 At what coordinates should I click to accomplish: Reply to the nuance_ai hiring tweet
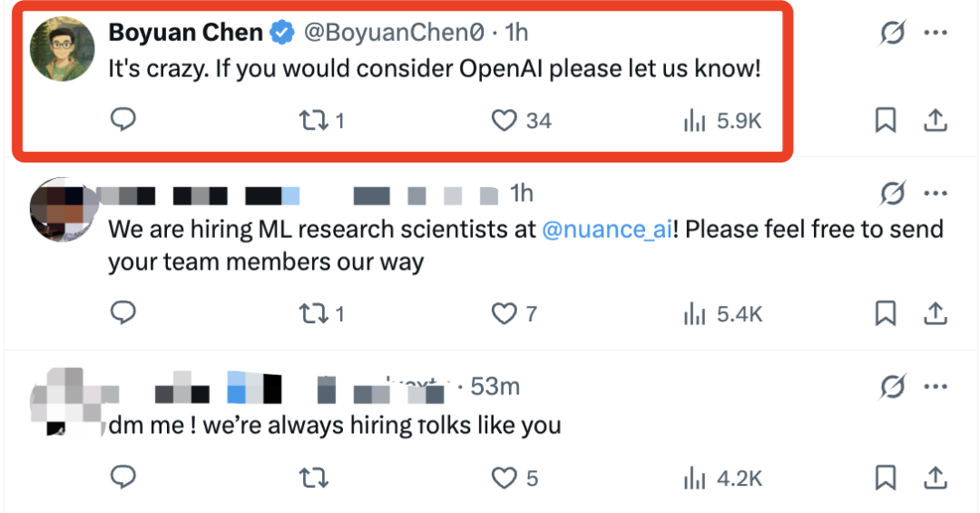click(122, 314)
